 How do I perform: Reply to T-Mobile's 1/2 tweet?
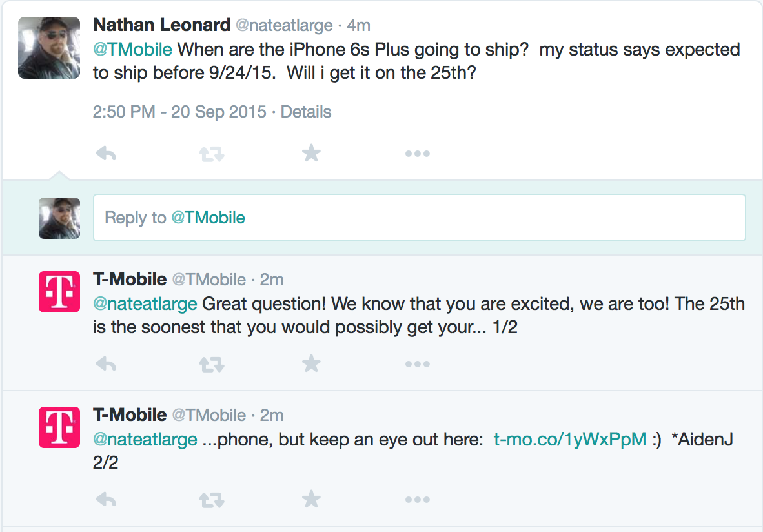click(106, 364)
